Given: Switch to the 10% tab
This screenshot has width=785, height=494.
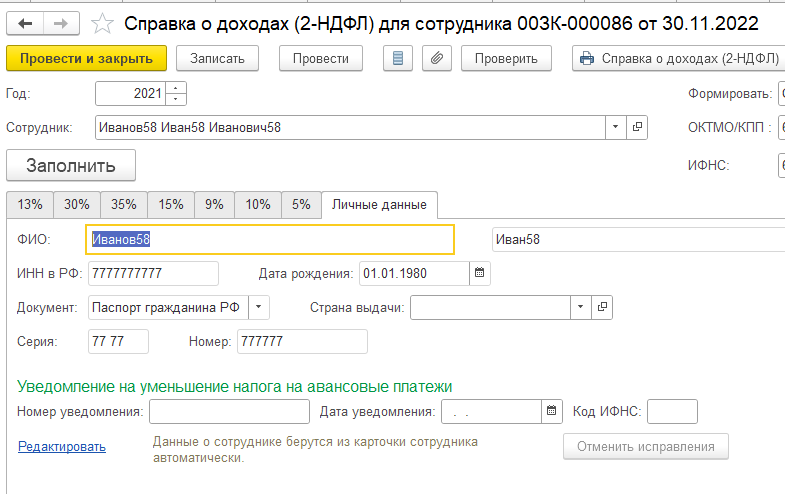Looking at the screenshot, I should click(x=258, y=205).
